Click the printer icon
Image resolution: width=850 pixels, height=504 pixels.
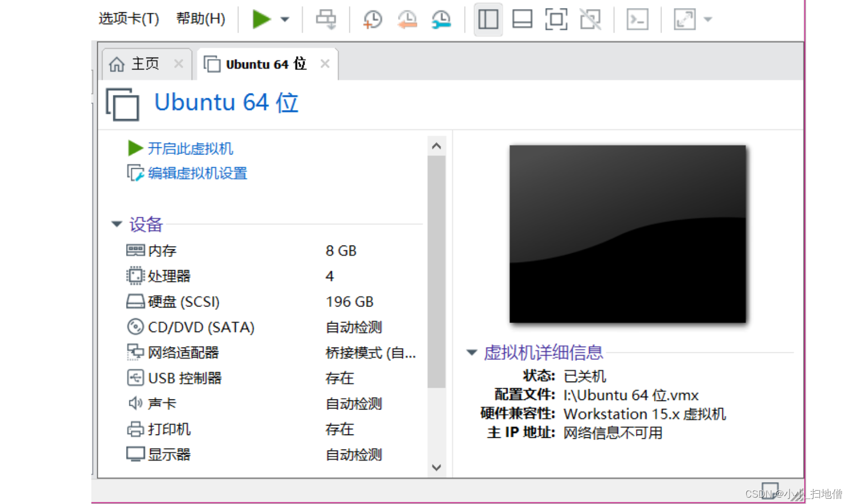(136, 429)
